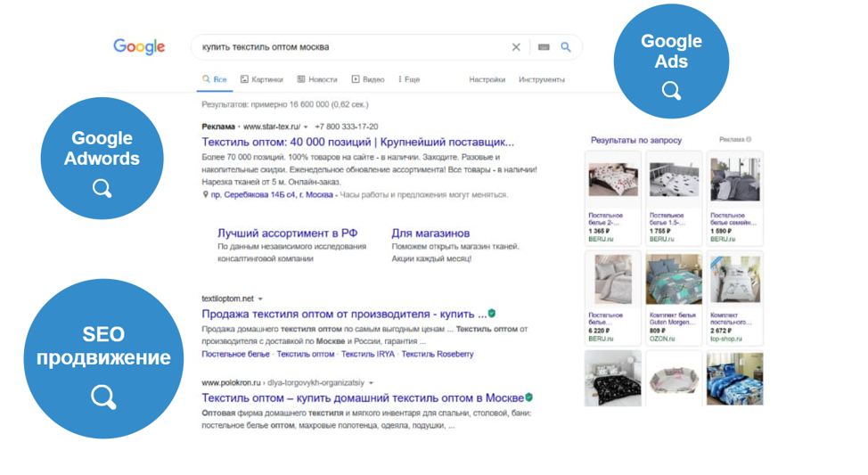Click green shield icon next to polokron result
The height and width of the screenshot is (475, 868).
coord(528,397)
